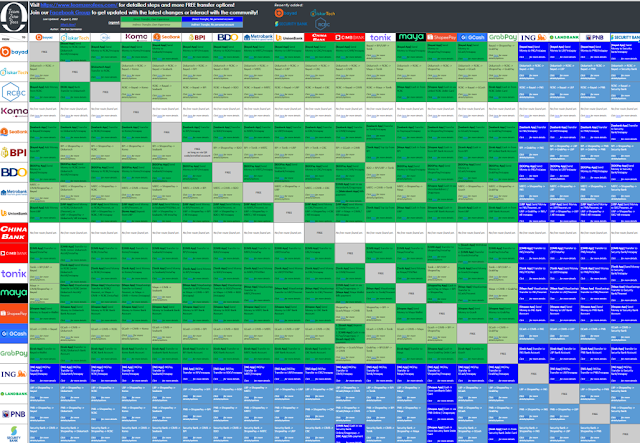Viewport: 640px width, 443px height.
Task: Click the From/To corner cell
Action: point(14,38)
